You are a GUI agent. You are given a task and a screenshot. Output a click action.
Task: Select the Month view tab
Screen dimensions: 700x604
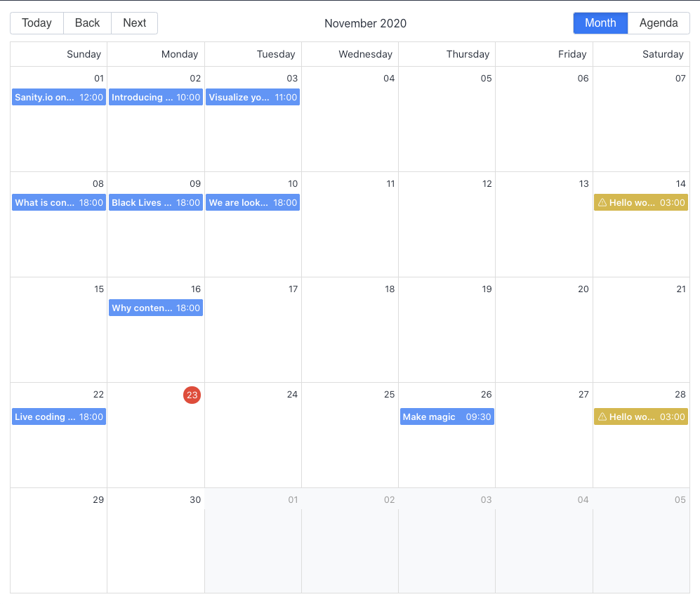600,22
